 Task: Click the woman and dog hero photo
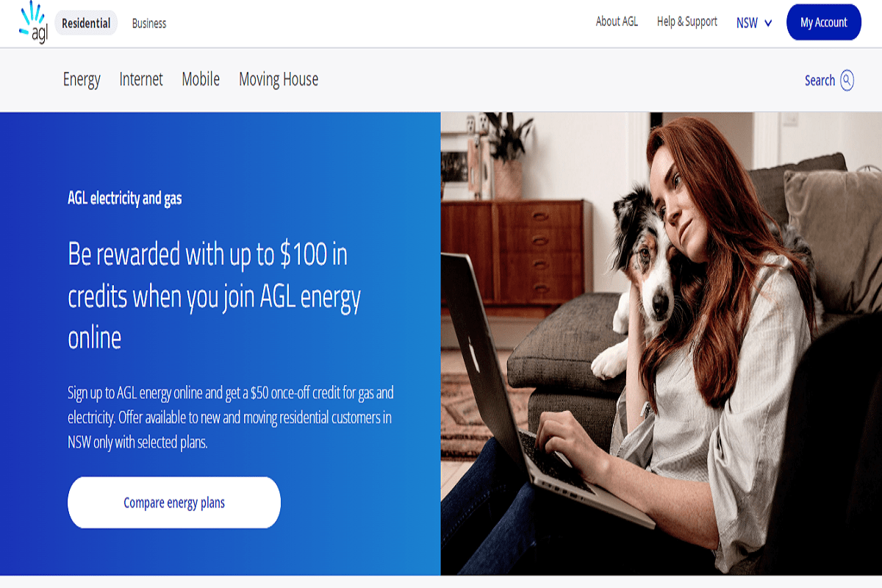[x=661, y=343]
